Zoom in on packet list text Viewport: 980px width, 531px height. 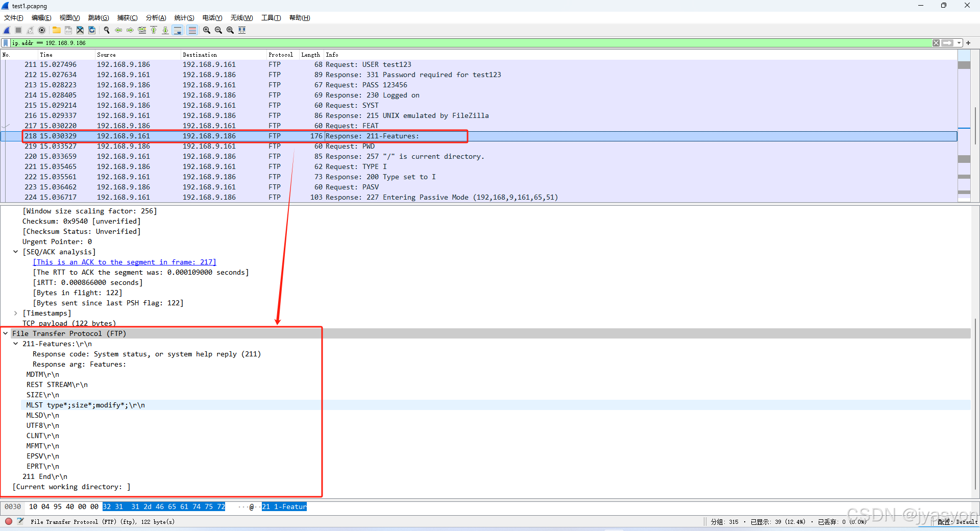206,30
